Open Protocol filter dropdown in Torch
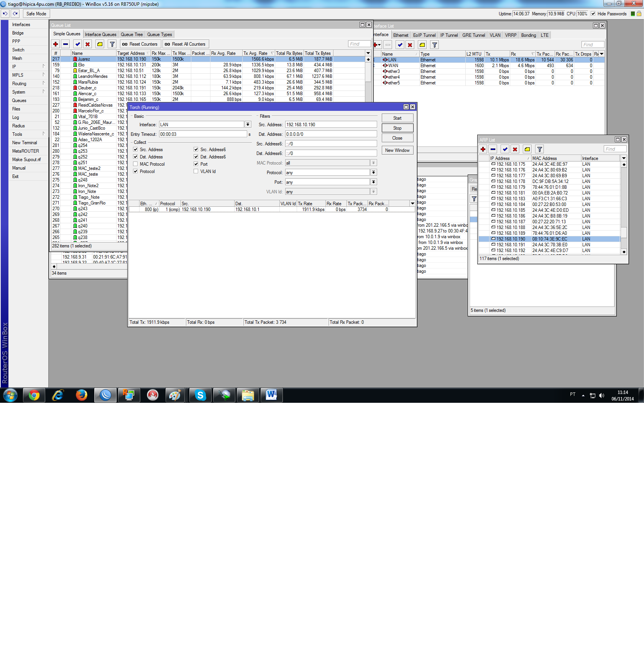The image size is (644, 646). point(374,173)
